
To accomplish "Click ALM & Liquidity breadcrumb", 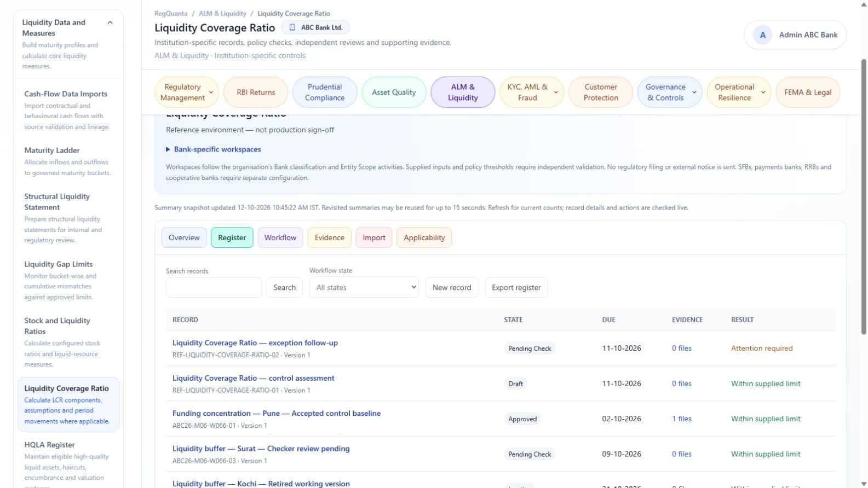I will (x=222, y=14).
